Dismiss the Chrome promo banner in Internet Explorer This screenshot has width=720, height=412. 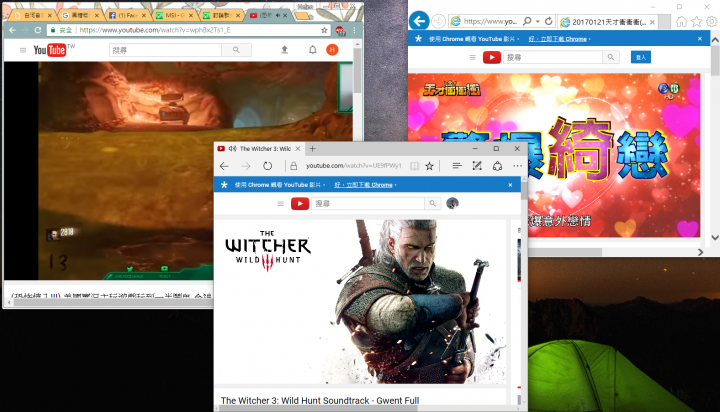click(x=700, y=39)
